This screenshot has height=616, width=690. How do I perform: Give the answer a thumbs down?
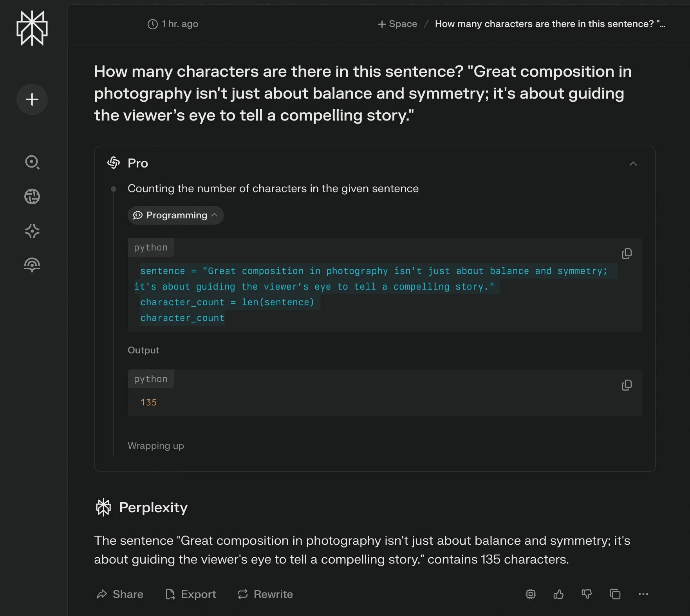[x=587, y=594]
